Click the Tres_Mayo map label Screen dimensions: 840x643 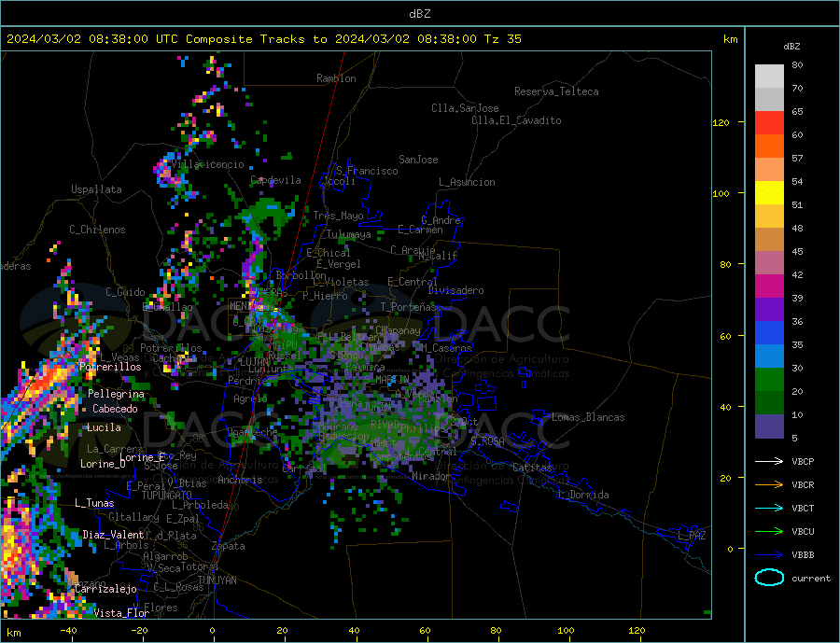coord(338,216)
